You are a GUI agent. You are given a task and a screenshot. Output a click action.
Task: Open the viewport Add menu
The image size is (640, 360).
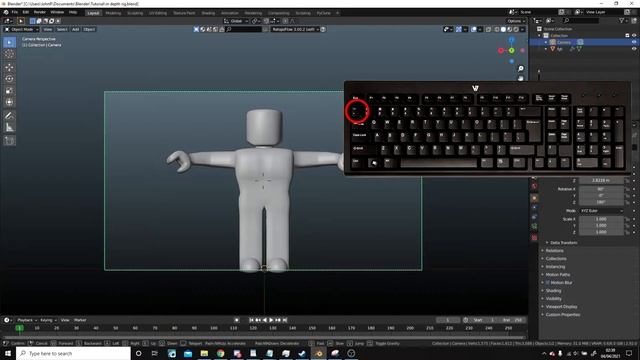pos(76,29)
